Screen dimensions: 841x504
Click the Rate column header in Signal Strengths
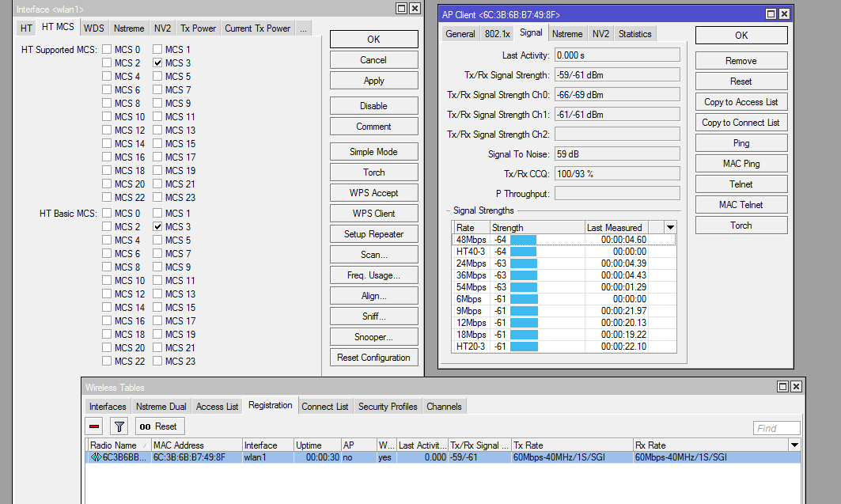pos(471,227)
